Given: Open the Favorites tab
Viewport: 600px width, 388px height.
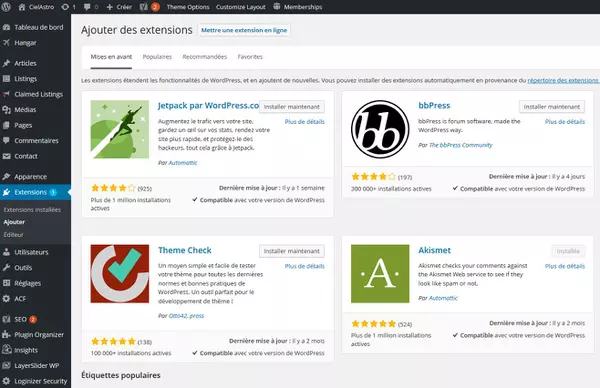Looking at the screenshot, I should click(250, 57).
